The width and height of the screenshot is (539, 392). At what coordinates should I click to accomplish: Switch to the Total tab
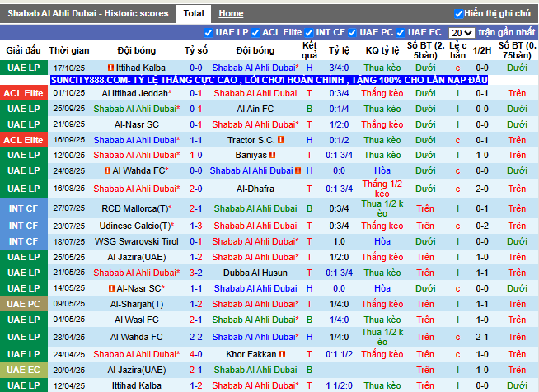(194, 13)
